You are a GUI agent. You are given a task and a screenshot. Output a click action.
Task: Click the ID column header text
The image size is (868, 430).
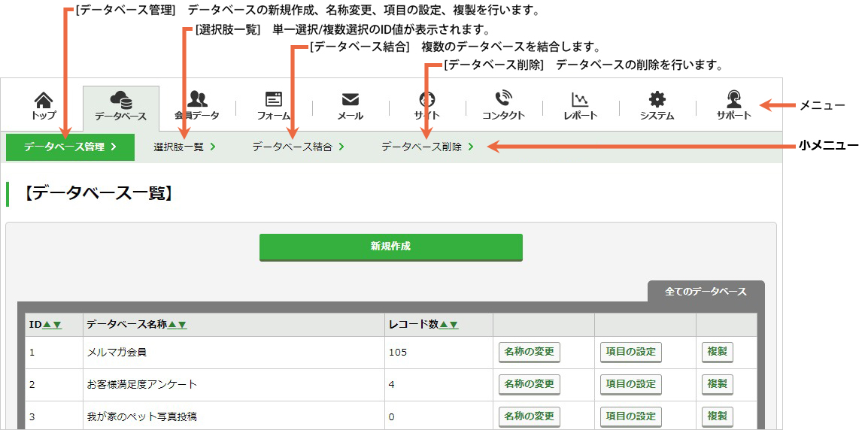[35, 325]
